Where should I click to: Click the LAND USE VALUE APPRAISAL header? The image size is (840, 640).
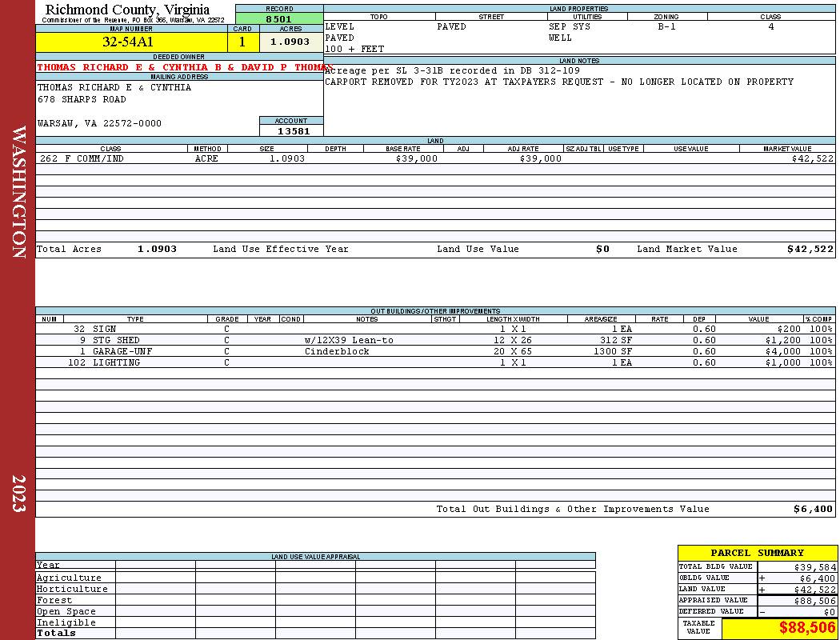point(315,557)
